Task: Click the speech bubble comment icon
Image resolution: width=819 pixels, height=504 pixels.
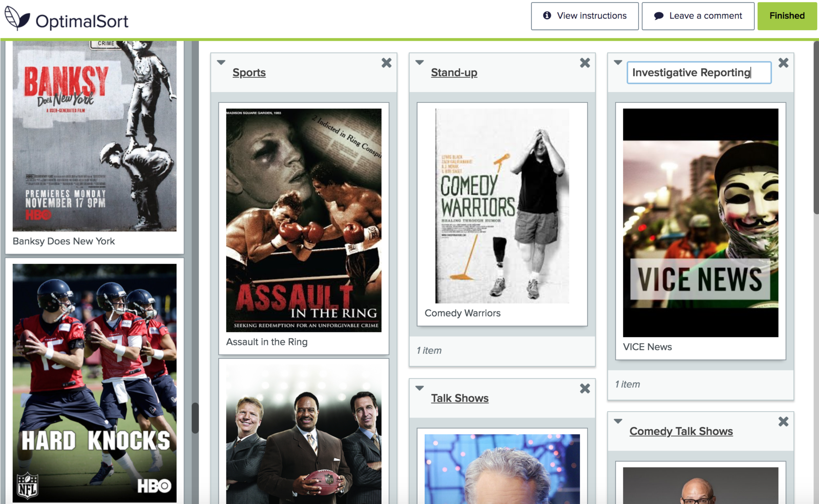Action: tap(658, 16)
